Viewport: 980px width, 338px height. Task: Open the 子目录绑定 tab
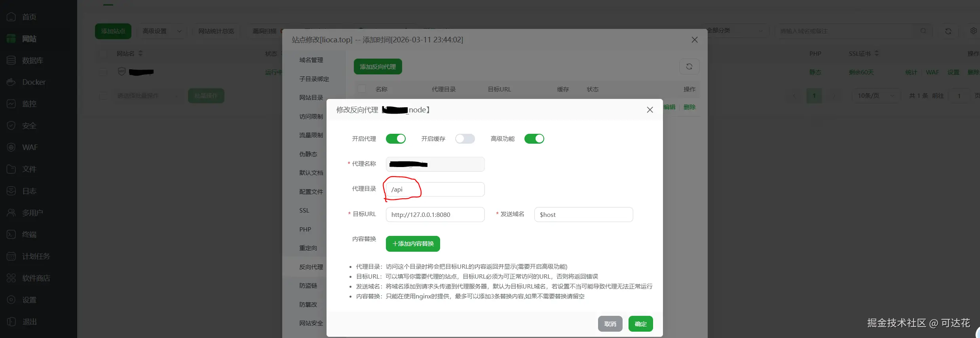[314, 79]
